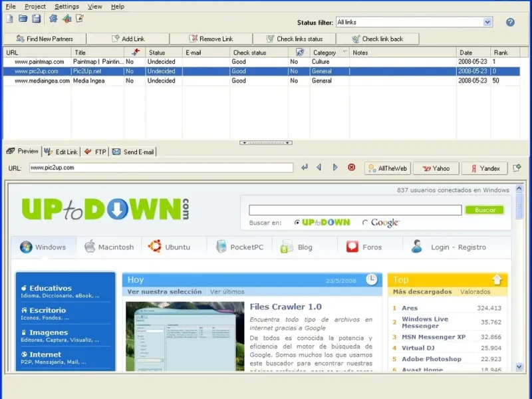
Task: Click the Apple Macintosh icon
Action: pos(90,246)
